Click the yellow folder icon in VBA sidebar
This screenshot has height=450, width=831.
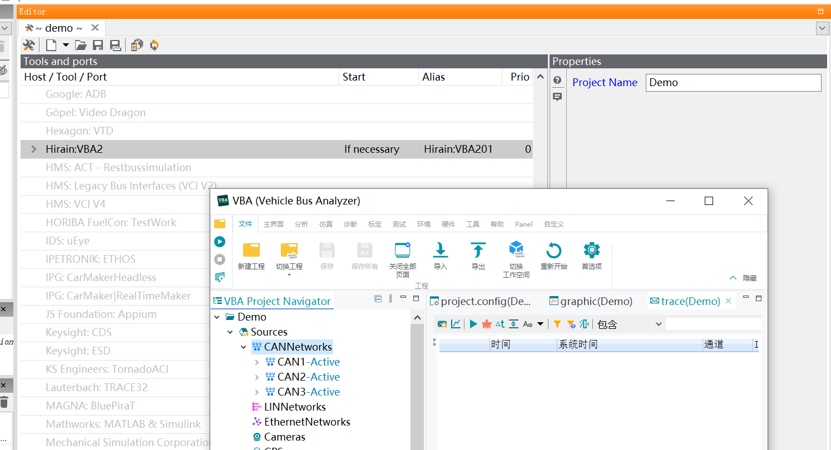[219, 224]
